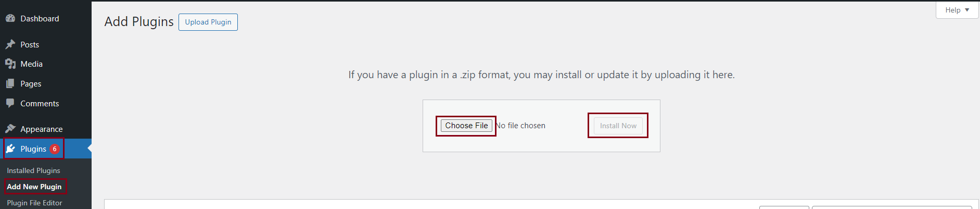Open Plugin File Editor submenu item
The height and width of the screenshot is (209, 980).
pos(34,203)
